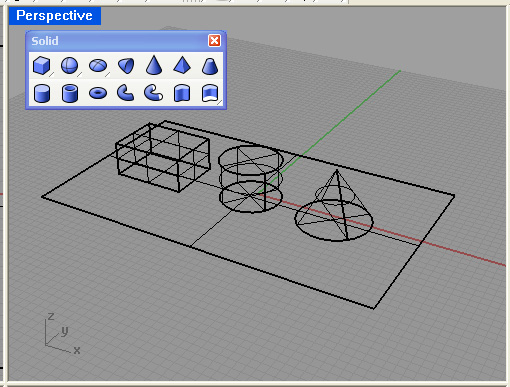
Task: Choose the Tube tool
Action: tap(70, 93)
